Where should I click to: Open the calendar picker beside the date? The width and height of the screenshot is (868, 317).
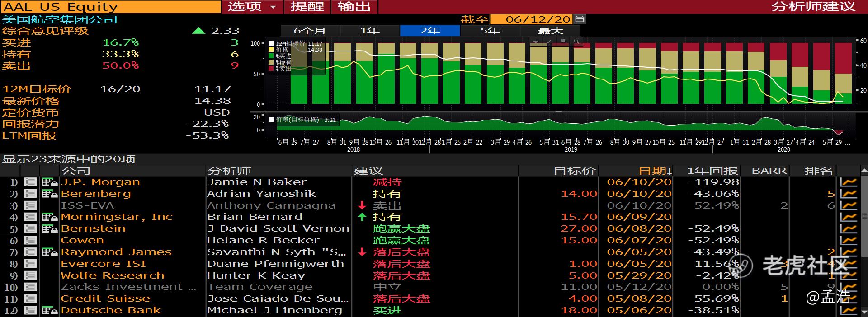pos(580,19)
